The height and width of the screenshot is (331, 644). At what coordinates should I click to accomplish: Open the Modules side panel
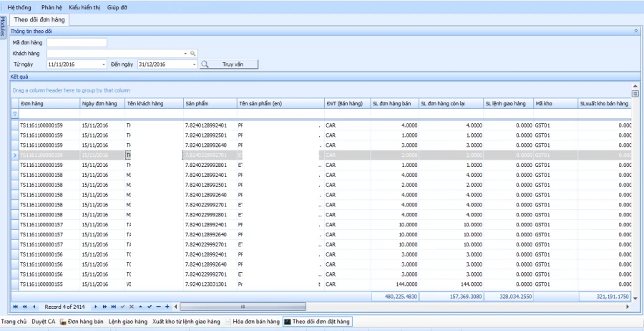(3, 27)
